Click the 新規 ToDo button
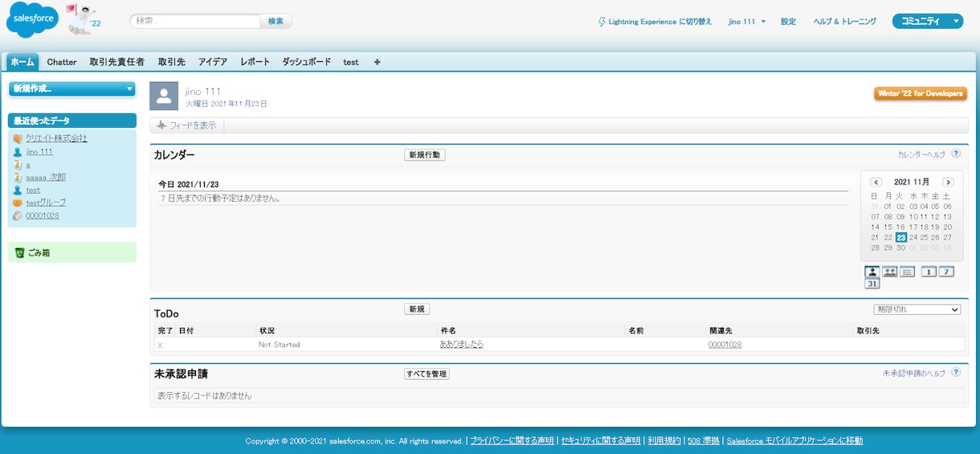980x454 pixels. 417,309
